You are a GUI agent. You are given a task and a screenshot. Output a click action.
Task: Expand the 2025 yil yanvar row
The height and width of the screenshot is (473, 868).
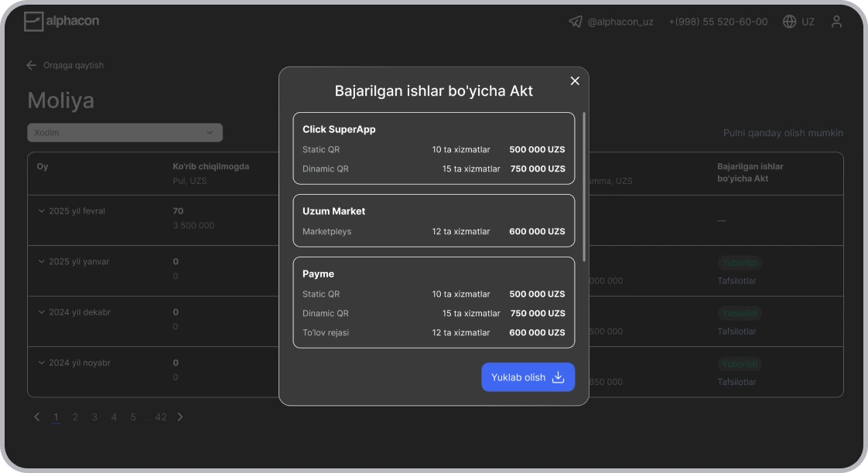tap(41, 262)
